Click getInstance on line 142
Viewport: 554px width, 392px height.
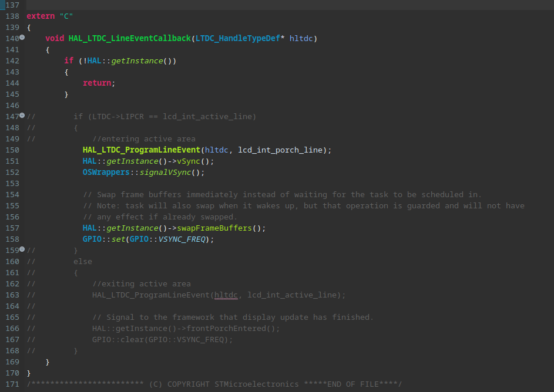(x=137, y=60)
